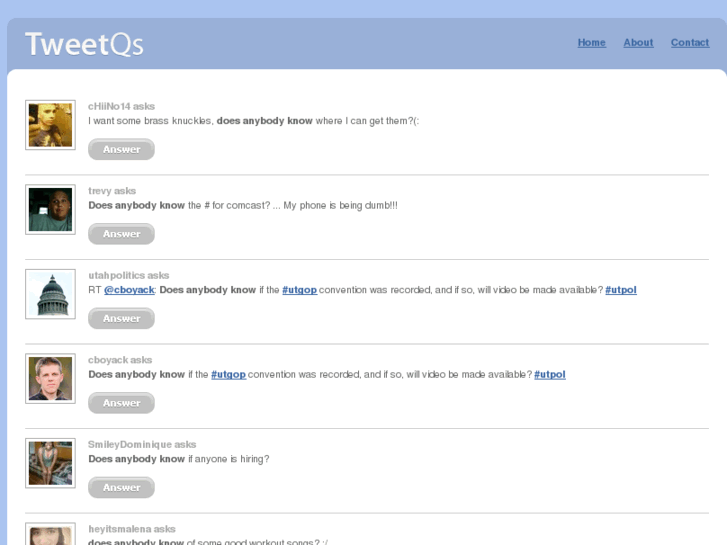Screen dimensions: 727x545
Task: Answer cboyack's convention question
Action: click(121, 403)
